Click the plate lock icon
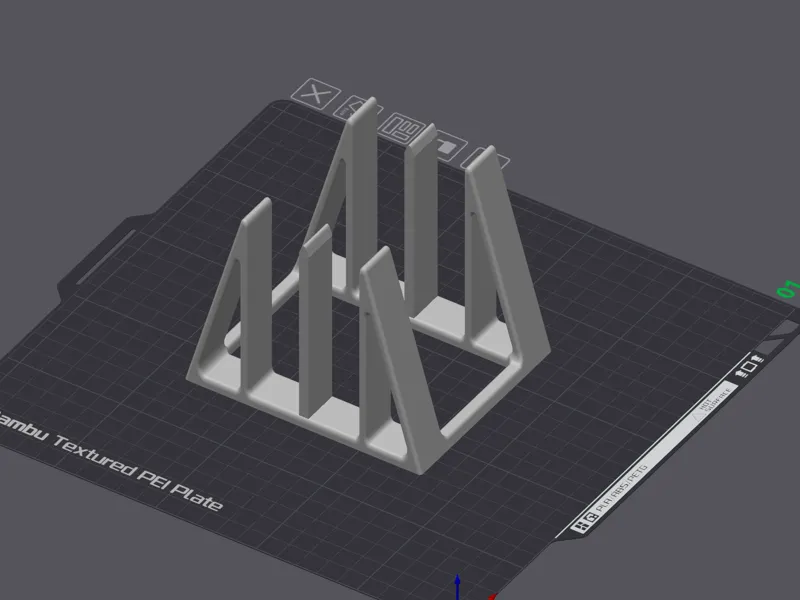 point(446,146)
